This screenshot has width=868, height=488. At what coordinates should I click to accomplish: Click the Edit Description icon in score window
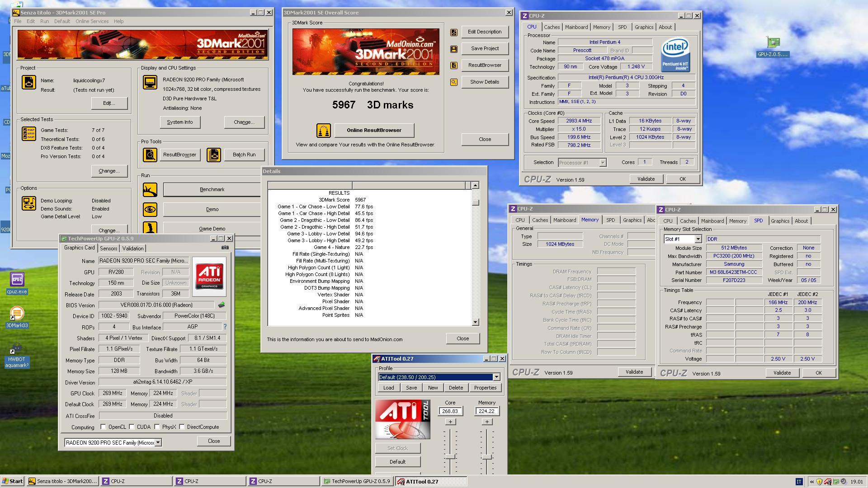pyautogui.click(x=454, y=33)
